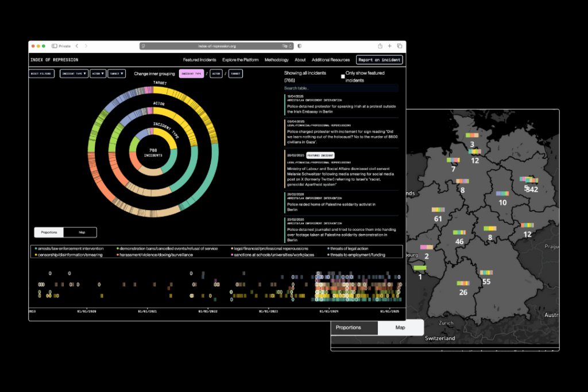The height and width of the screenshot is (392, 588).
Task: Click the browser back arrow
Action: pyautogui.click(x=77, y=46)
